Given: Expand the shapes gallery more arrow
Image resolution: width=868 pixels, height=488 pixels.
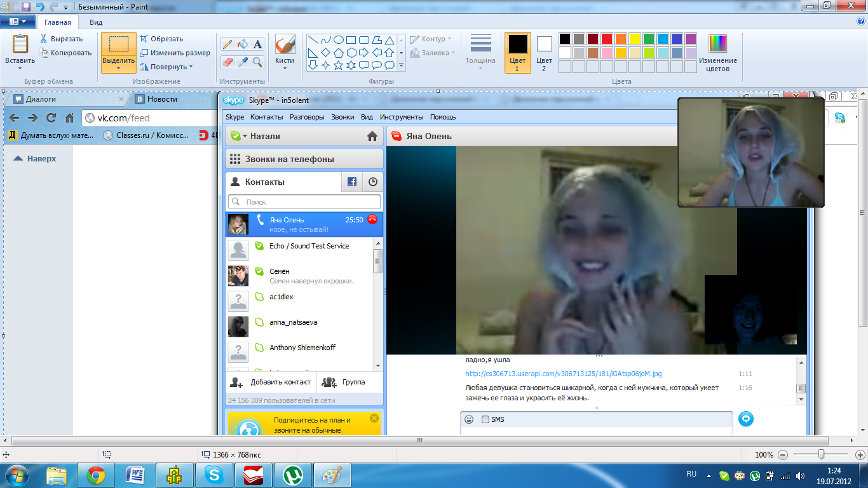Looking at the screenshot, I should point(400,65).
